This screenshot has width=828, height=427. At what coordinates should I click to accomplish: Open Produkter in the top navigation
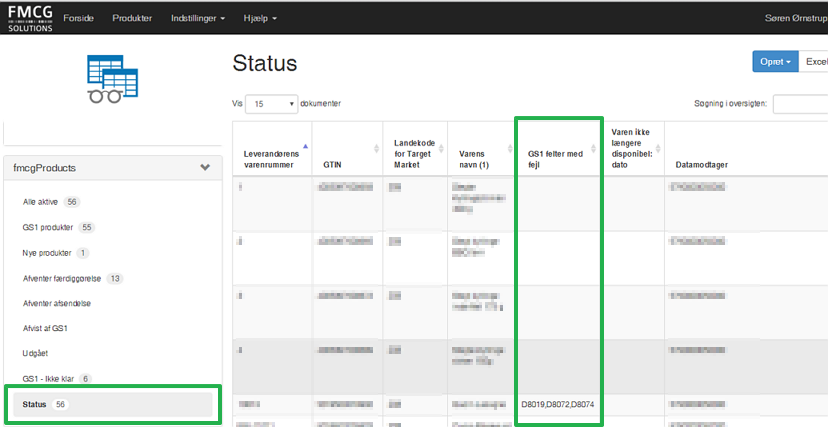133,18
